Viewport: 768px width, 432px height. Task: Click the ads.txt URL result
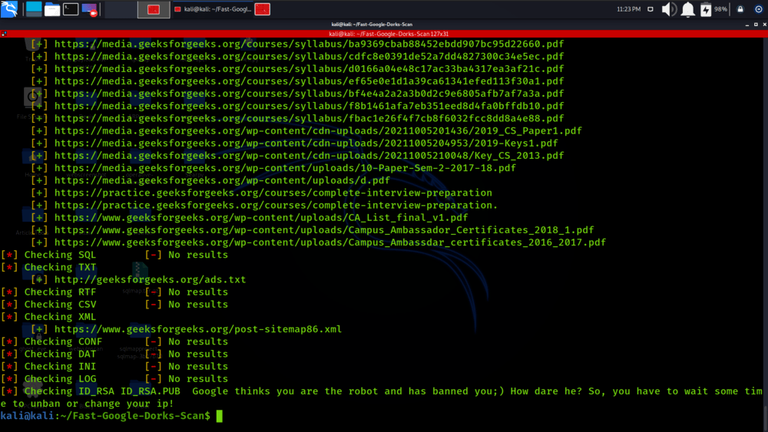click(150, 280)
